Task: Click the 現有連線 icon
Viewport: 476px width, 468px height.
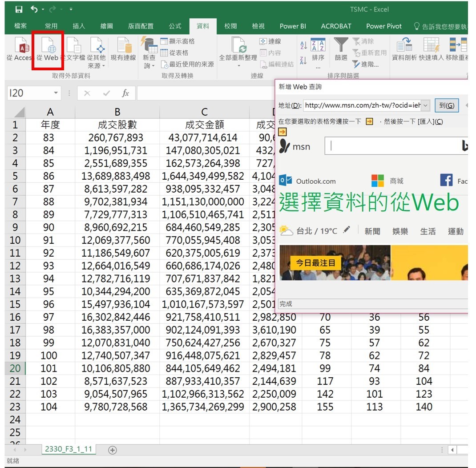Action: click(123, 49)
